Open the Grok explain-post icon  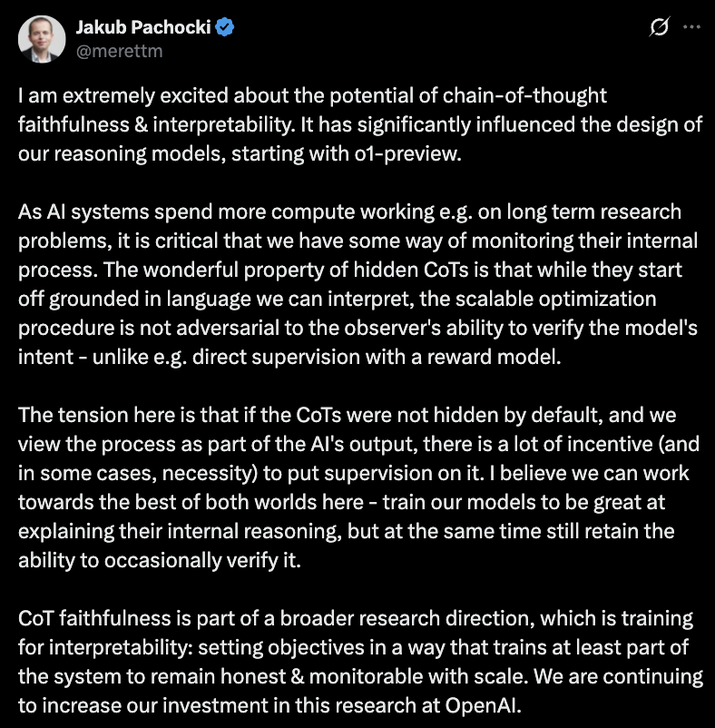point(660,26)
